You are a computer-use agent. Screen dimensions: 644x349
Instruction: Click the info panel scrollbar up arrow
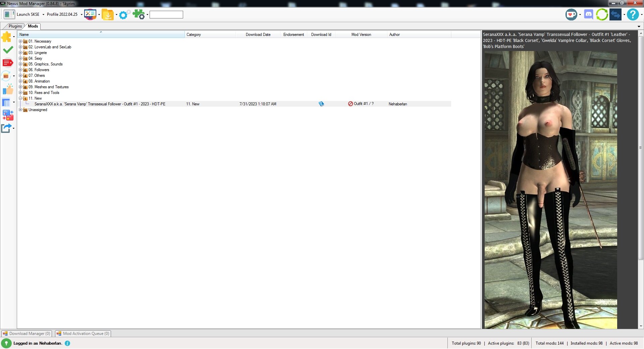coord(641,34)
